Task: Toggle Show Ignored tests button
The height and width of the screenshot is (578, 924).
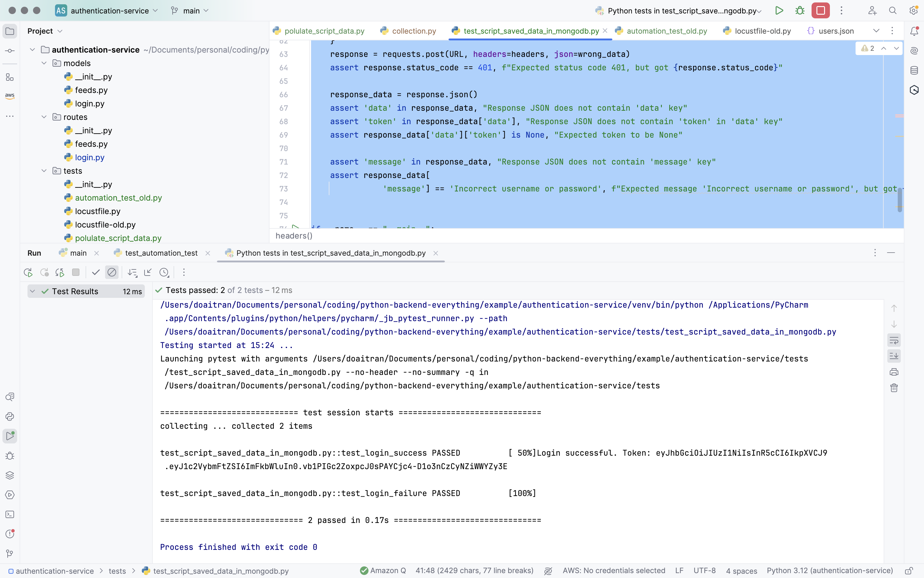Action: (x=112, y=272)
